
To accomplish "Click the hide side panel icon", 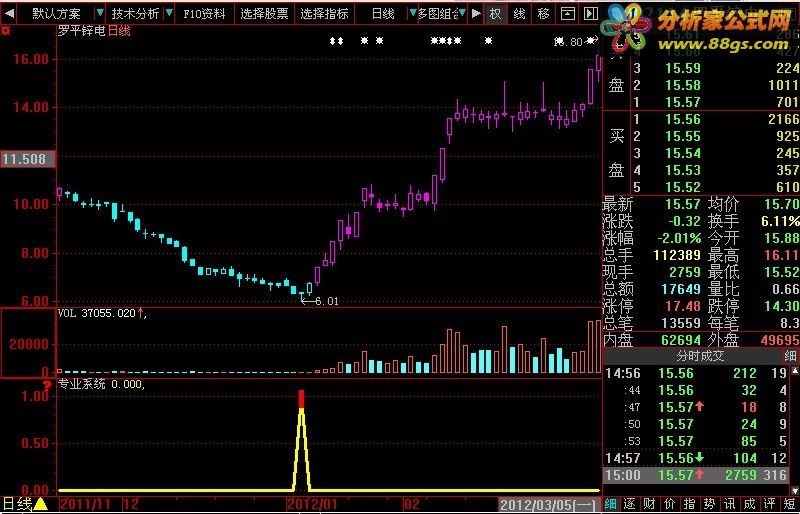I will 590,13.
